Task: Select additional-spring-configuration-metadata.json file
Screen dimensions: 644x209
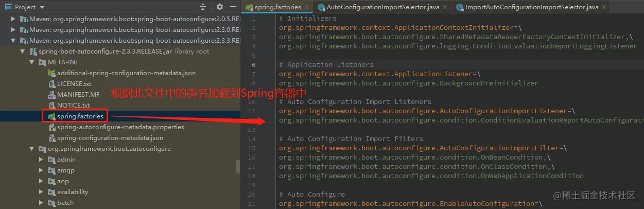Action: coord(126,73)
